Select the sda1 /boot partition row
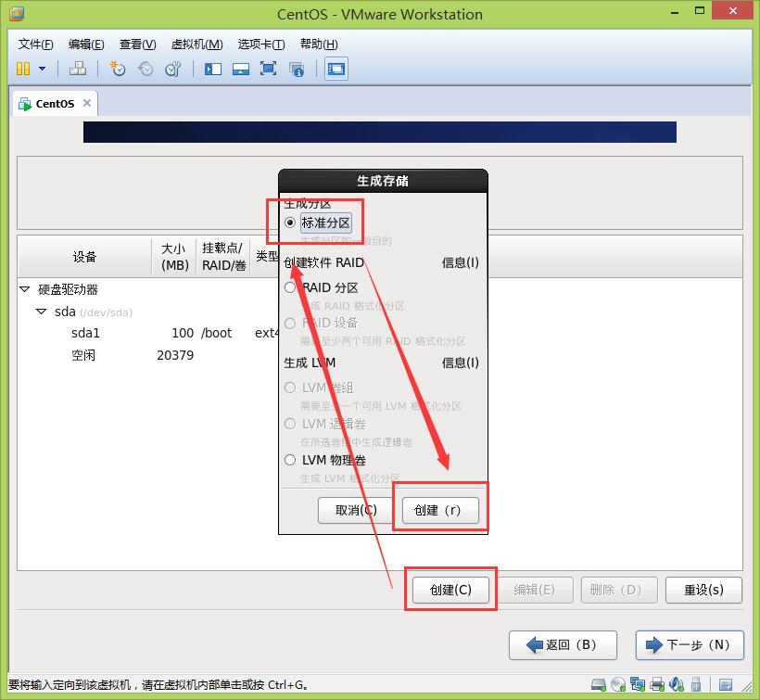Viewport: 760px width, 700px height. pos(139,333)
